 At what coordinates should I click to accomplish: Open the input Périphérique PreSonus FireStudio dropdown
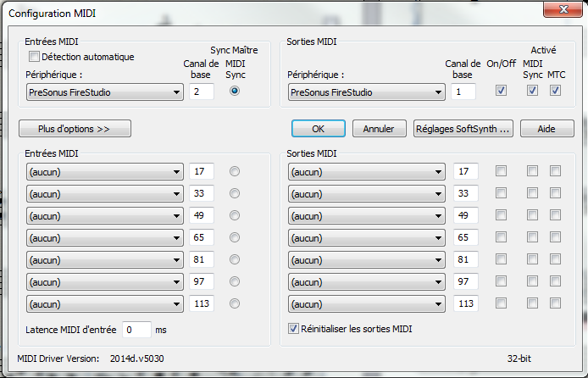pos(105,92)
